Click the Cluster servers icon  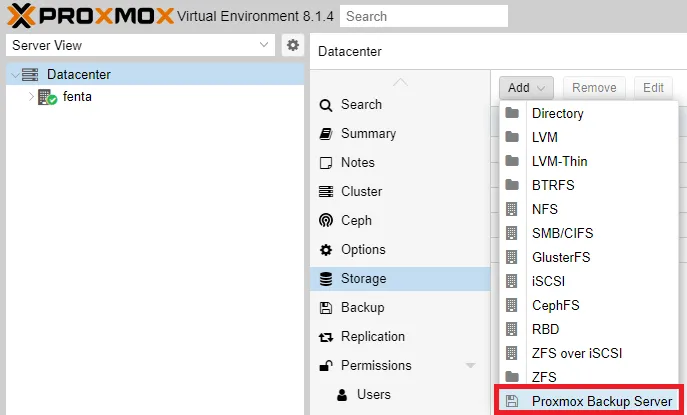coord(326,192)
